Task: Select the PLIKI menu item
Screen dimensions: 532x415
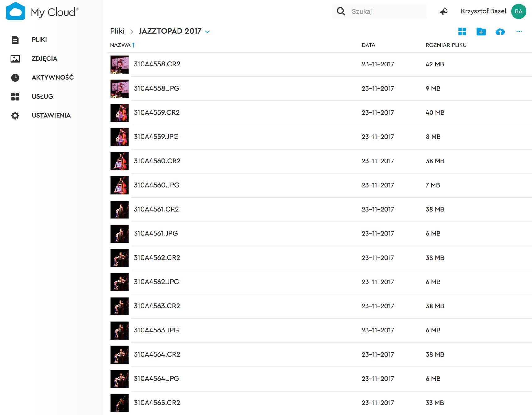Action: [39, 40]
